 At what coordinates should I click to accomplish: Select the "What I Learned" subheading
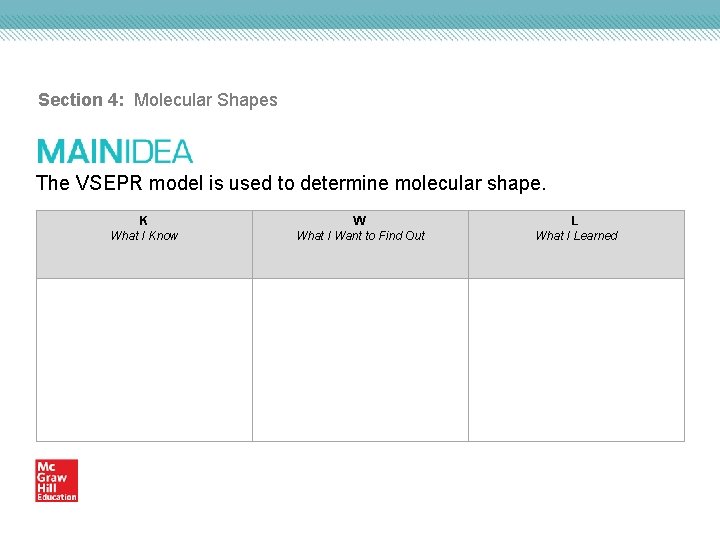point(576,236)
